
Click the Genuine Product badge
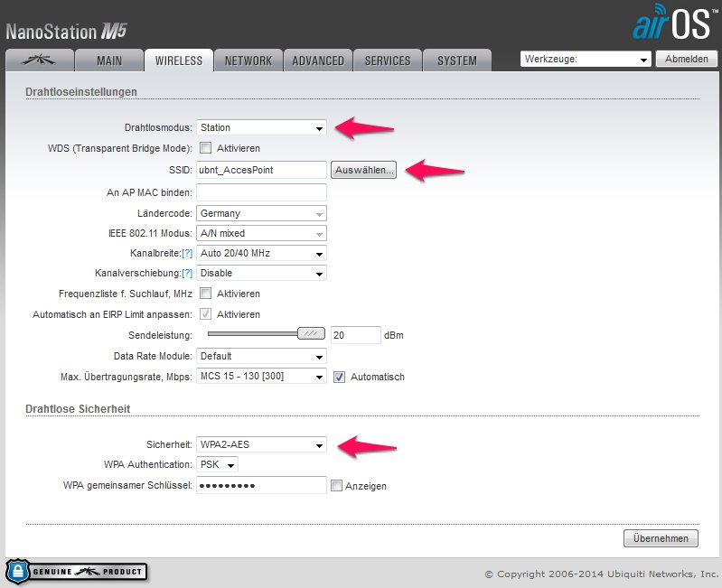(76, 572)
